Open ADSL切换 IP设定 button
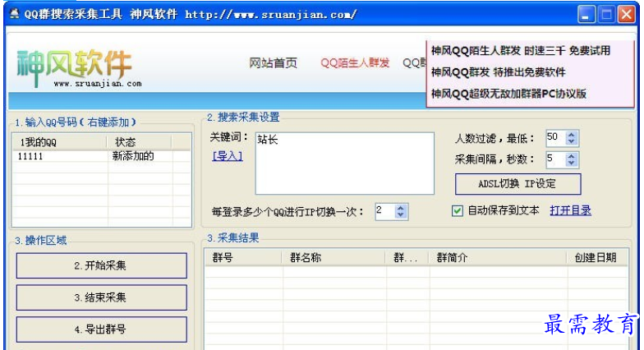 pos(517,184)
